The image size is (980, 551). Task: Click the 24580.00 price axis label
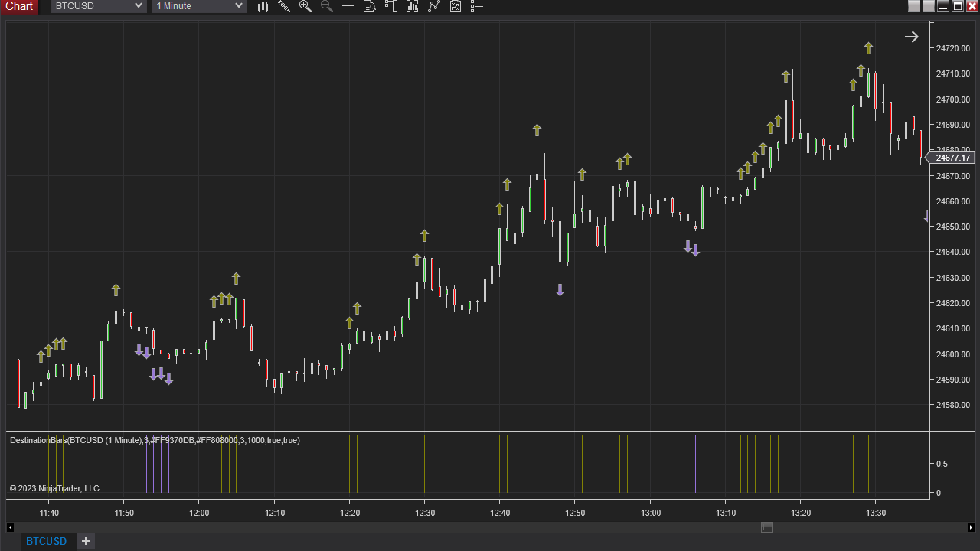tap(952, 405)
